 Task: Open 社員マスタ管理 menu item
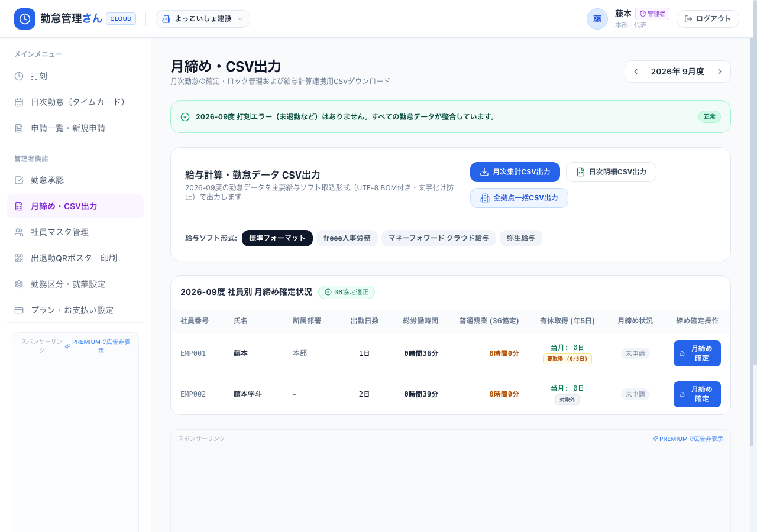pyautogui.click(x=75, y=232)
